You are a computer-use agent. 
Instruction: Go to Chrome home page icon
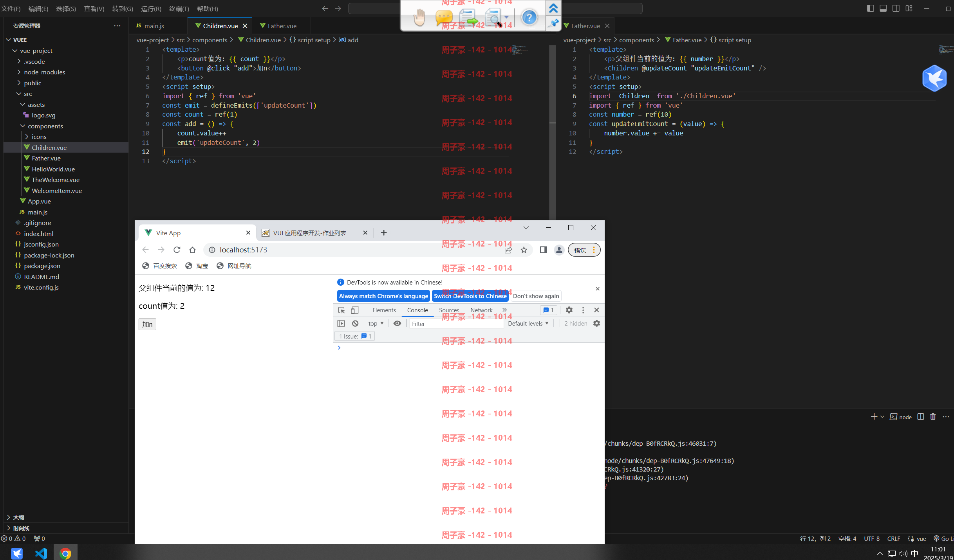click(192, 250)
